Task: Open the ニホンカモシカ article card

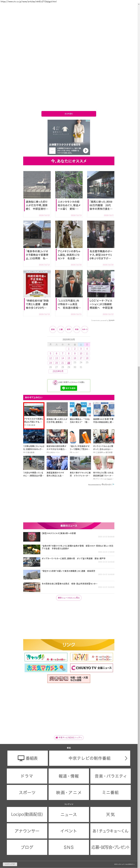Action: 69,194
